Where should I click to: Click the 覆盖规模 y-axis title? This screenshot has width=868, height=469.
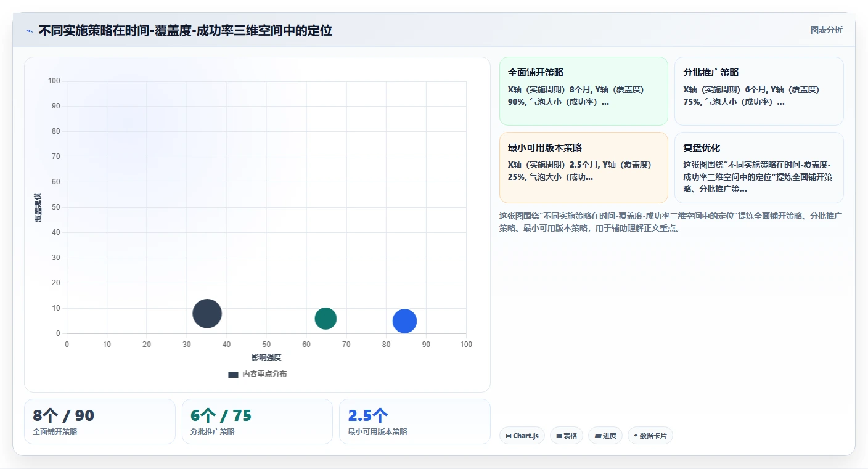click(x=38, y=207)
